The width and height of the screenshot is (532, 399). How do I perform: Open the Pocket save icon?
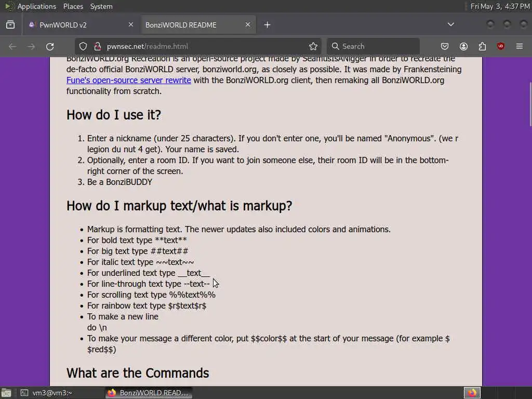tap(445, 46)
